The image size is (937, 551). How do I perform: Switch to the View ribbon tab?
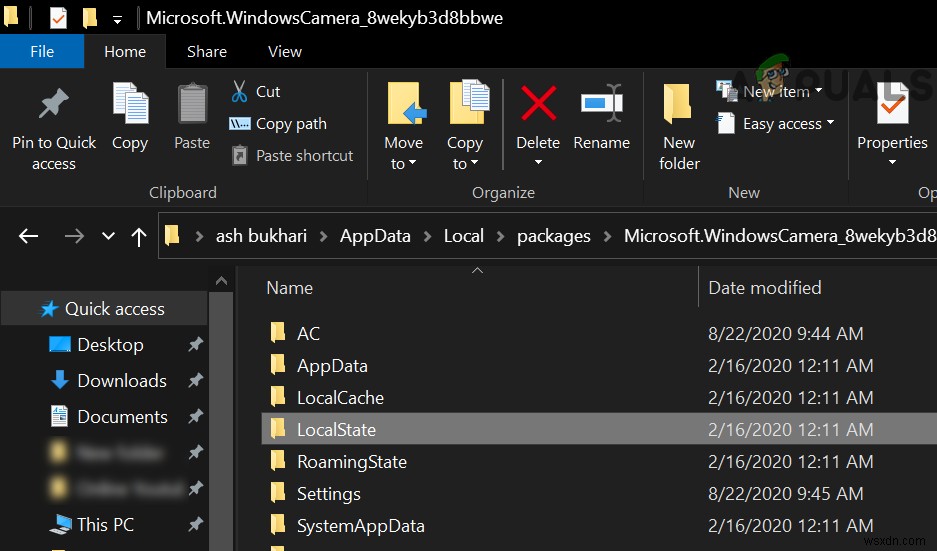coord(285,51)
